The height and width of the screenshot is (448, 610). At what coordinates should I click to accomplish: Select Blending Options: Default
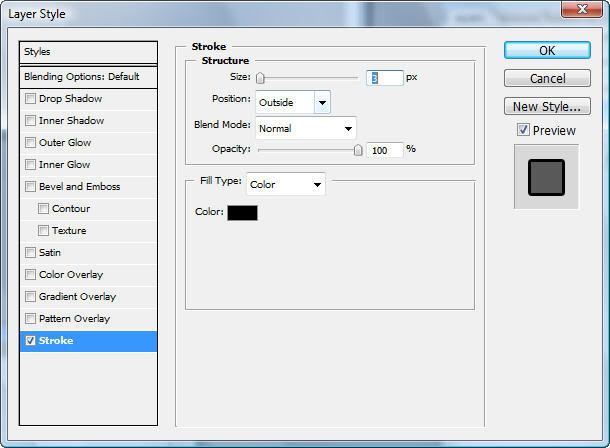(88, 77)
